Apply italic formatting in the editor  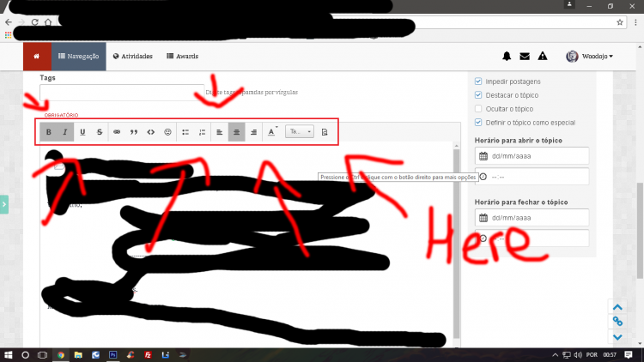click(65, 132)
